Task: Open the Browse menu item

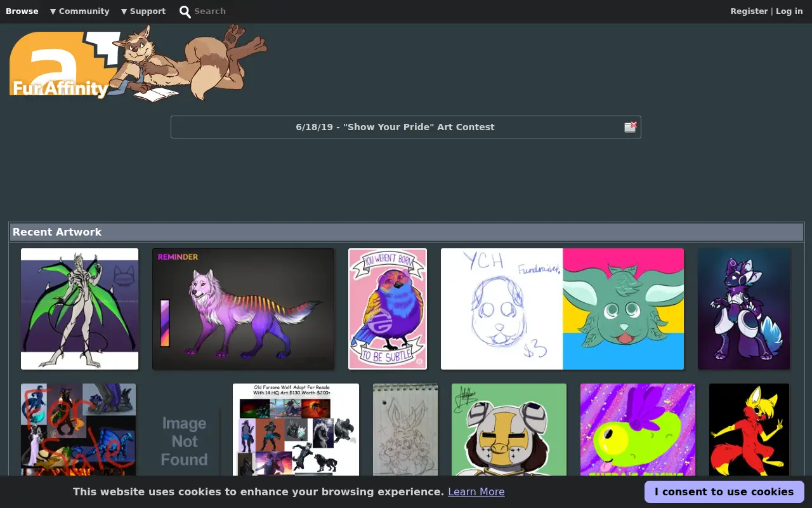Action: click(22, 11)
